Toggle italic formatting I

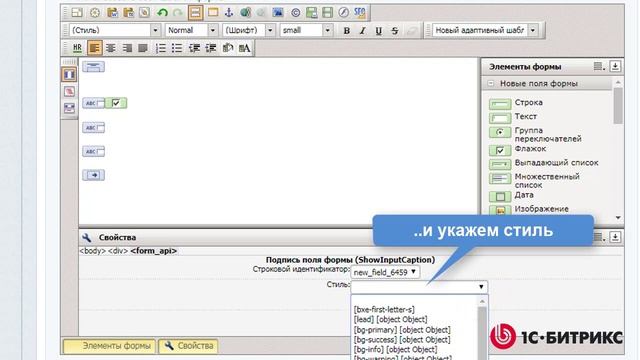tap(362, 31)
